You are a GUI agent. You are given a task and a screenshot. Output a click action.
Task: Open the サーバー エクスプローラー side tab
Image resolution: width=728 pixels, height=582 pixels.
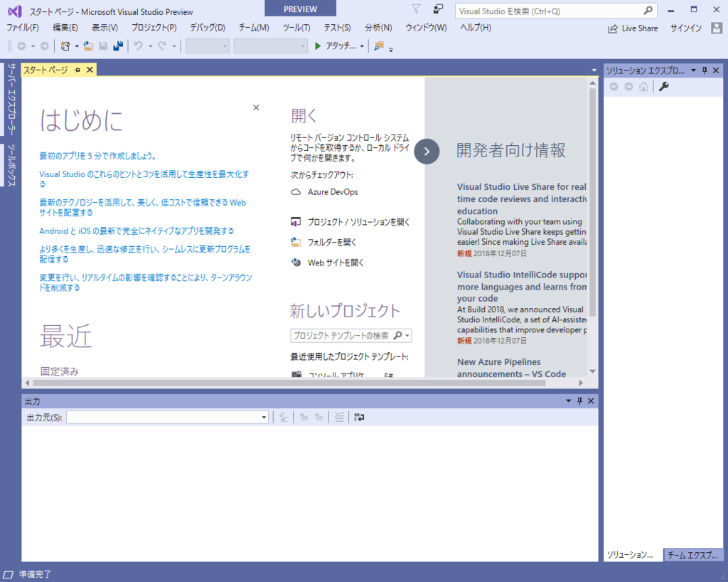(12, 98)
